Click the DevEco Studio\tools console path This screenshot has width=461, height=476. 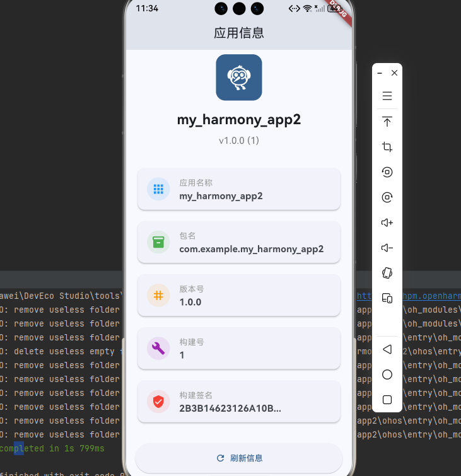pos(61,296)
